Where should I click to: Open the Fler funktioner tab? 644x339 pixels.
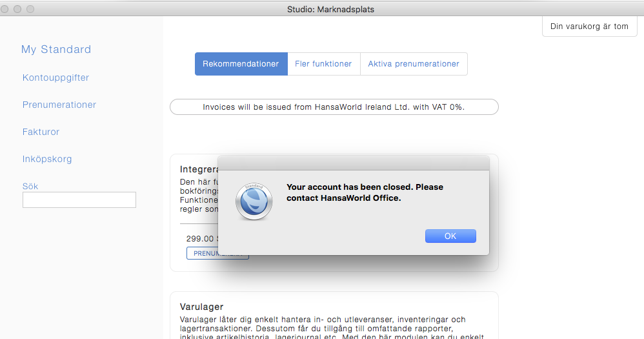coord(324,64)
